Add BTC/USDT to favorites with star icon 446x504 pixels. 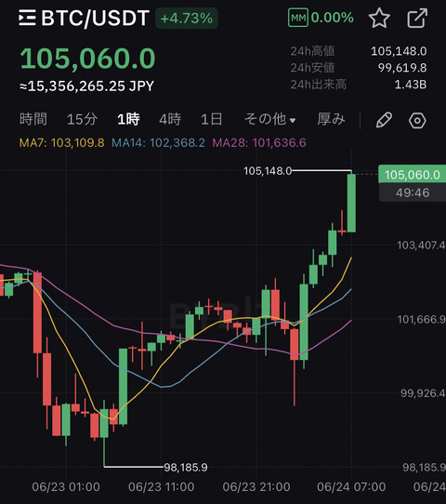click(379, 18)
